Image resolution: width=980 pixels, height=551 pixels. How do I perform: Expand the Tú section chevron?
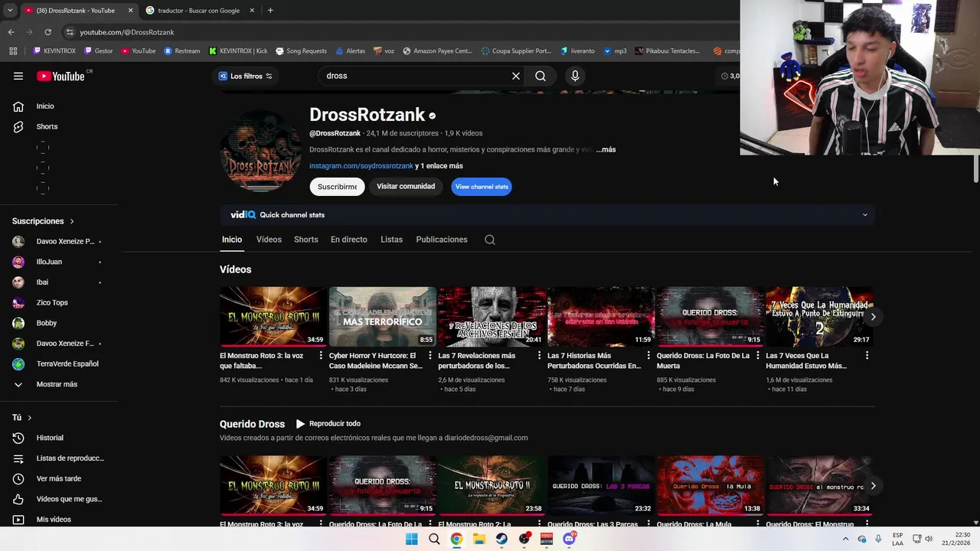pos(29,418)
